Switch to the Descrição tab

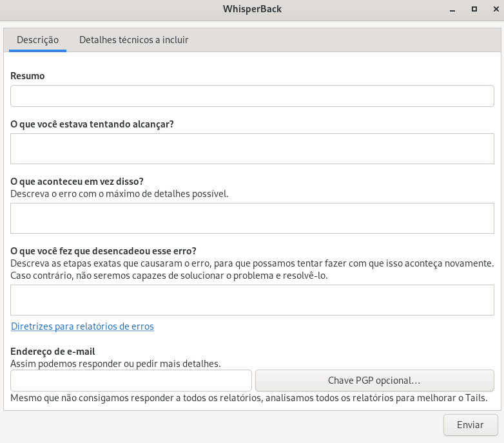tap(37, 40)
